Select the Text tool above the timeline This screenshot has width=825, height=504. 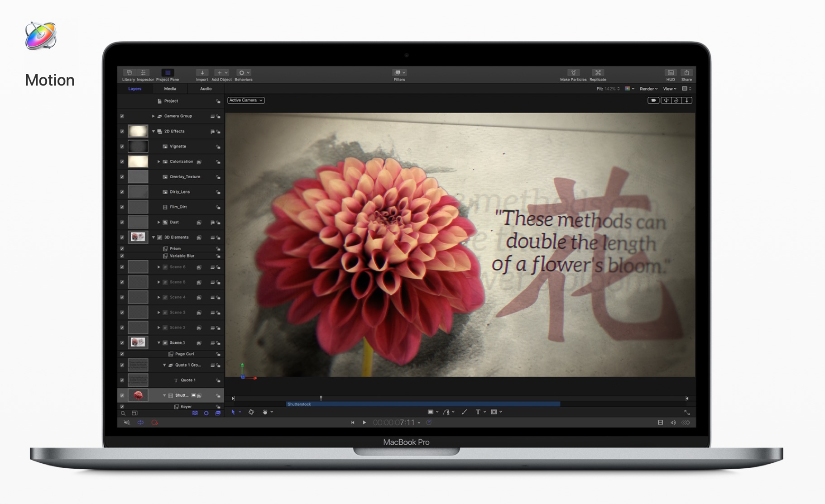[478, 412]
